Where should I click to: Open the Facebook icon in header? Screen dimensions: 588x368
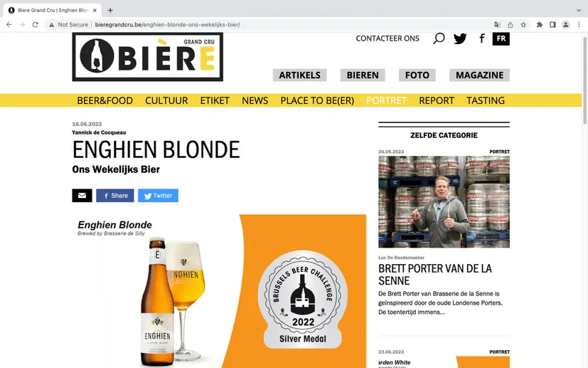point(482,38)
